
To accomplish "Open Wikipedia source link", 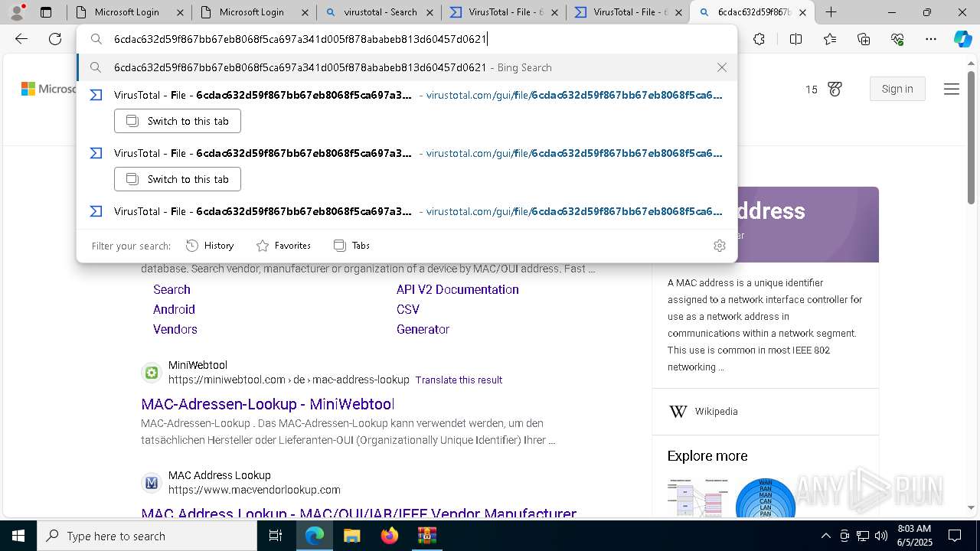I will (717, 412).
